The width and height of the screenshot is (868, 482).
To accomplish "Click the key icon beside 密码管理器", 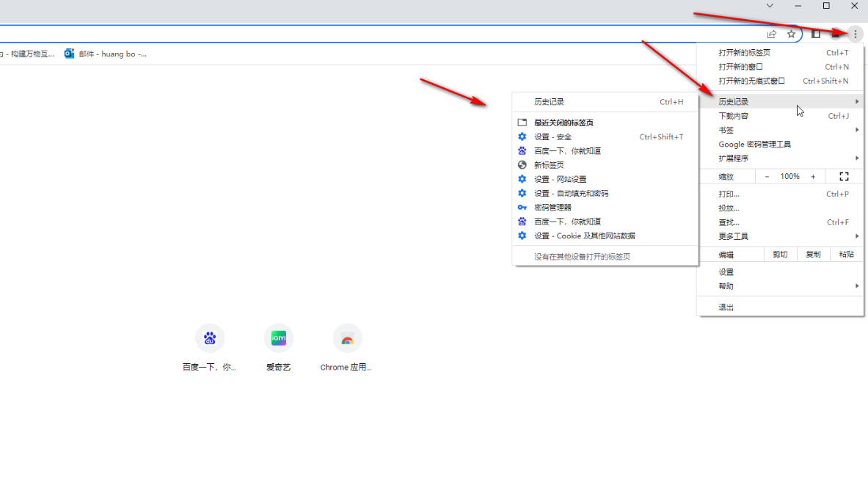I will click(522, 208).
